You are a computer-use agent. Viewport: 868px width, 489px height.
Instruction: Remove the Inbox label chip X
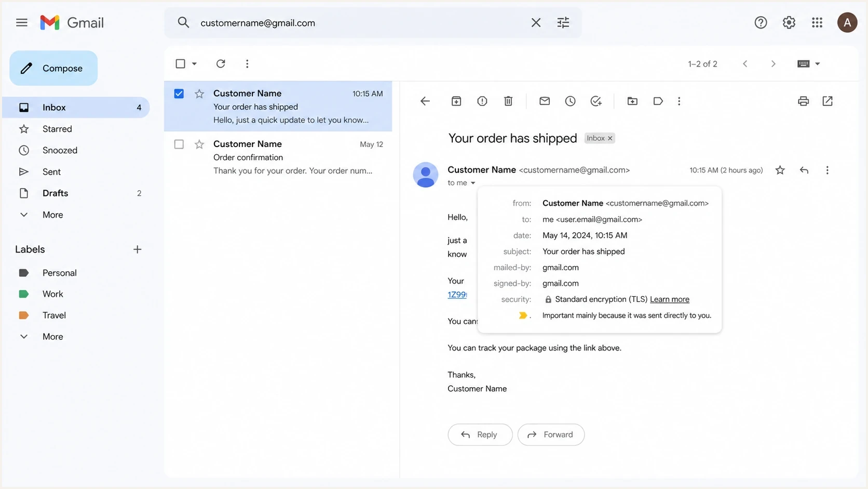pos(610,138)
